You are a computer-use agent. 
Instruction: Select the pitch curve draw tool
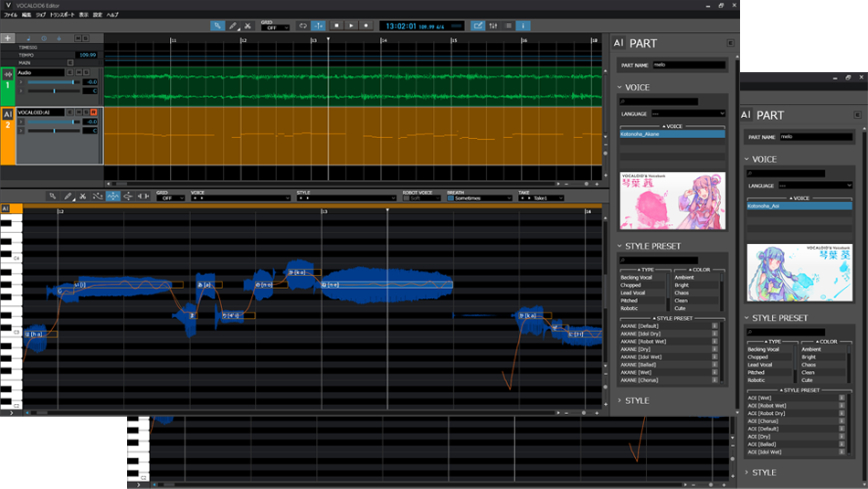point(98,196)
